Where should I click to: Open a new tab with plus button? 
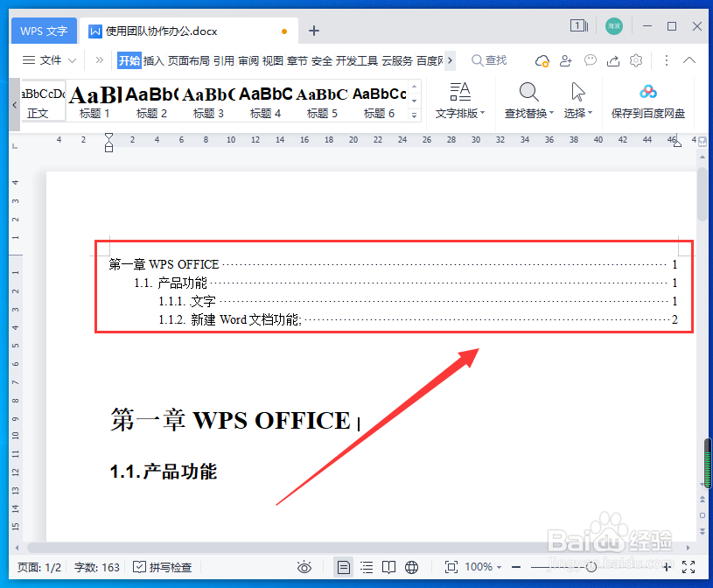tap(314, 31)
